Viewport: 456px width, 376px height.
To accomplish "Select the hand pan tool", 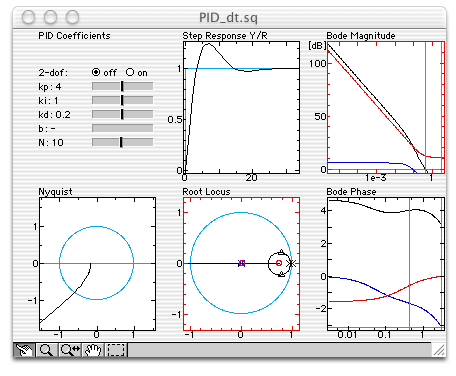I will (x=93, y=350).
